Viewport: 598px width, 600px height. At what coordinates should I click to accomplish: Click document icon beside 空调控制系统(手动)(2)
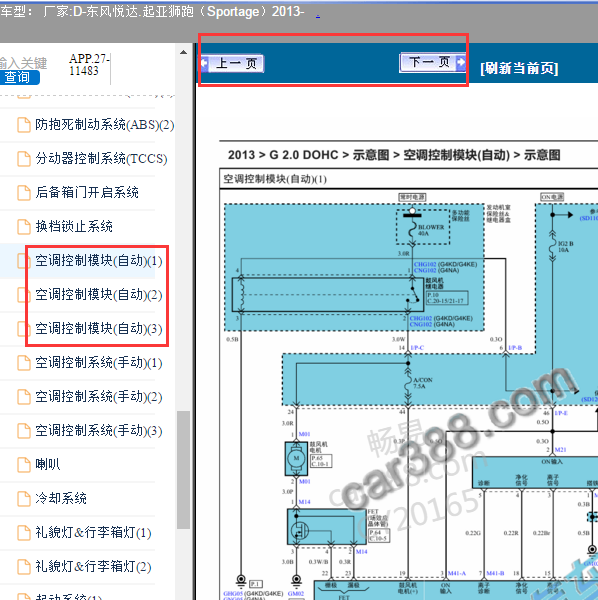tap(24, 397)
